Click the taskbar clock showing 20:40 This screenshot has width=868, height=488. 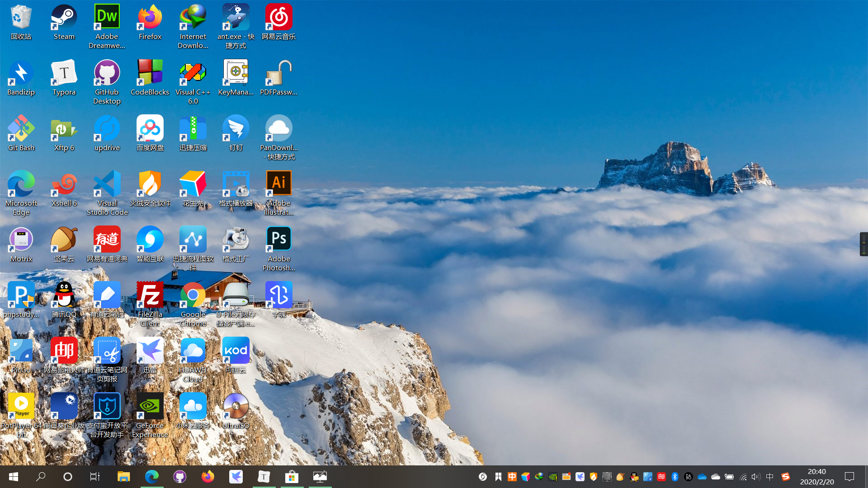816,477
